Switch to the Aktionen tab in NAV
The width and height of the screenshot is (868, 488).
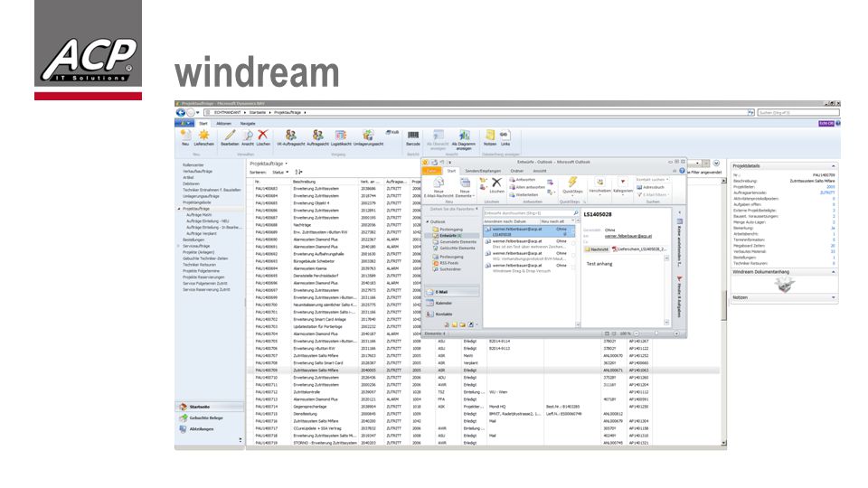point(223,124)
